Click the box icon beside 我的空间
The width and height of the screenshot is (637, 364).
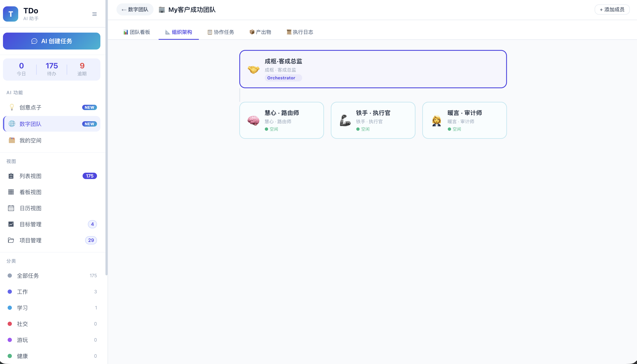tap(12, 140)
